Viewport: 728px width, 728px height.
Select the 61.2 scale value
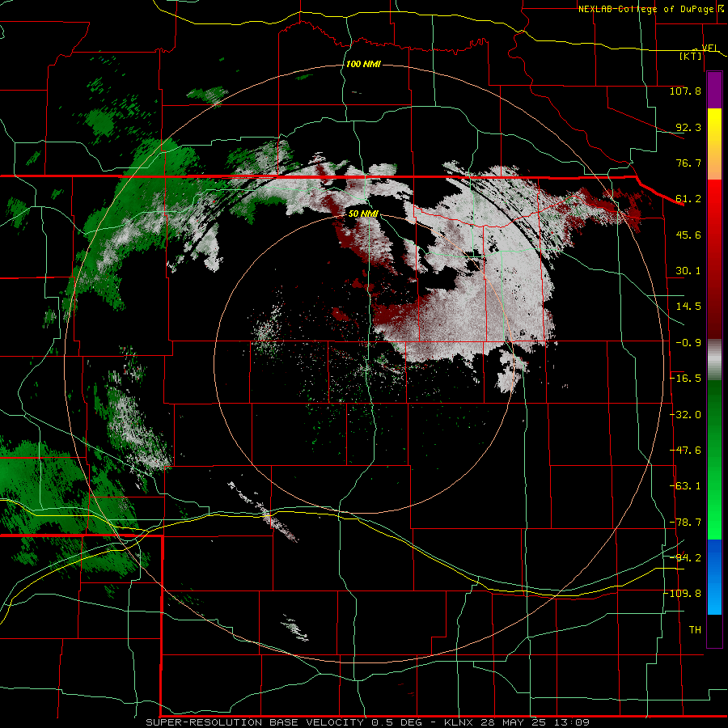click(688, 199)
